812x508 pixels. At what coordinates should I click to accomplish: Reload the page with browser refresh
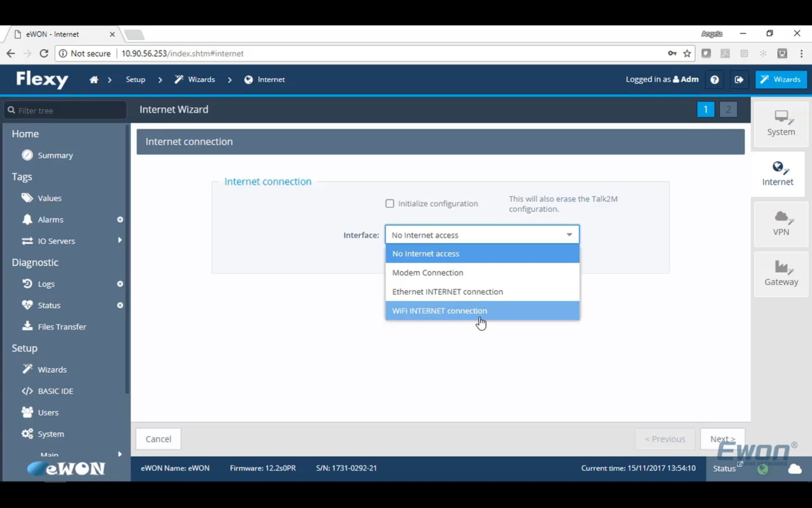click(x=44, y=53)
